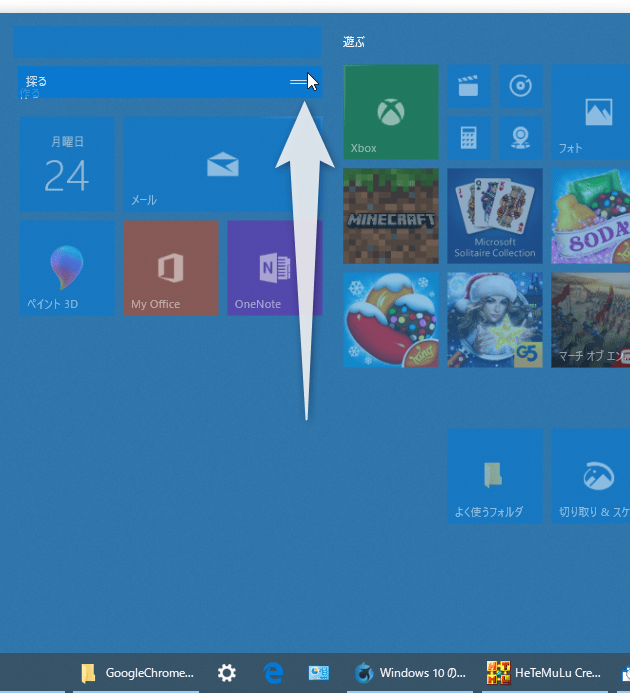Open the calendar tile showing 月曜日 24
This screenshot has width=630, height=693.
(x=67, y=164)
